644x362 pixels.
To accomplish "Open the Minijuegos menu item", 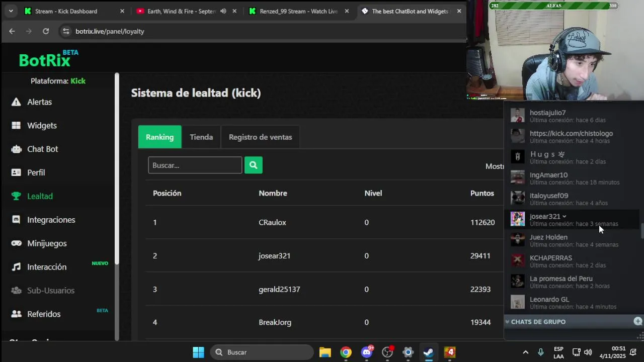I will click(47, 243).
